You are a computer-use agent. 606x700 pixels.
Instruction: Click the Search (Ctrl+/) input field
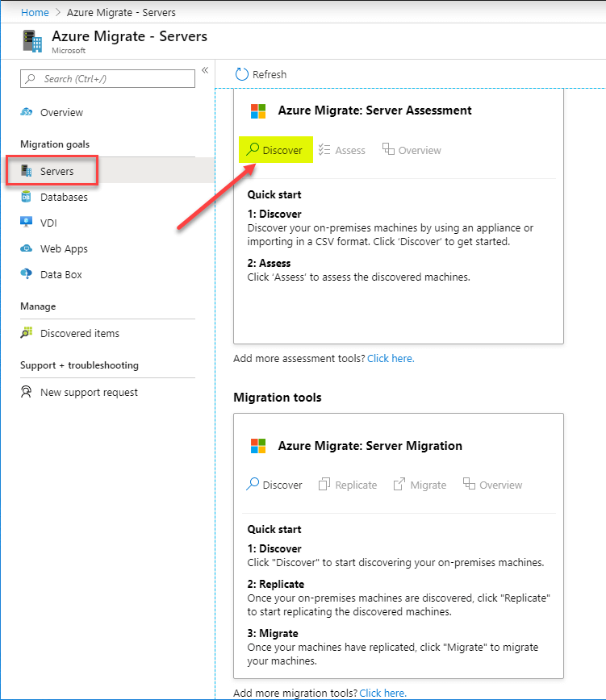point(107,78)
